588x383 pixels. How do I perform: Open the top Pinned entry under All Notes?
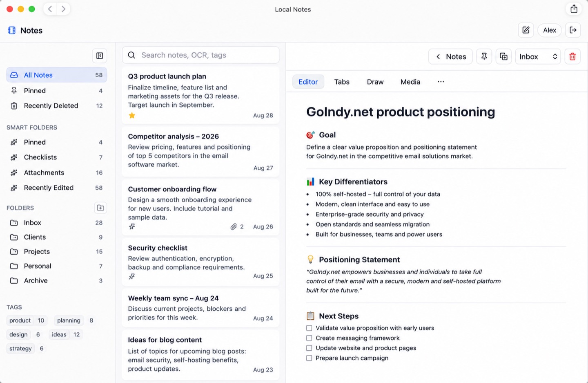(x=57, y=91)
